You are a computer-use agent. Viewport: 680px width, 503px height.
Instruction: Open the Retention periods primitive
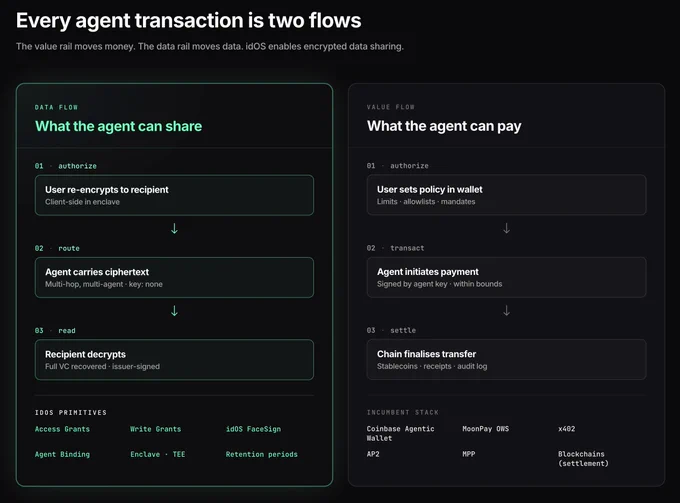pyautogui.click(x=262, y=454)
